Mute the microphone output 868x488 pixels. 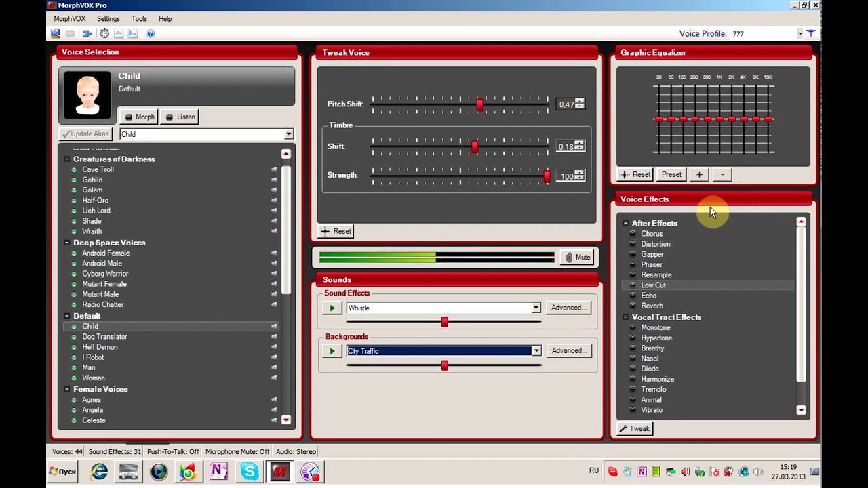tap(578, 258)
